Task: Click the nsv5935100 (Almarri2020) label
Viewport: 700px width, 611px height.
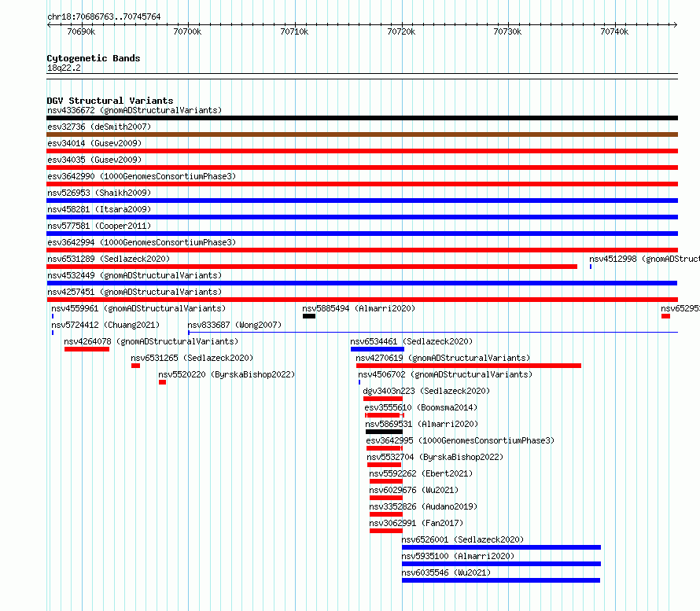Action: (x=458, y=556)
